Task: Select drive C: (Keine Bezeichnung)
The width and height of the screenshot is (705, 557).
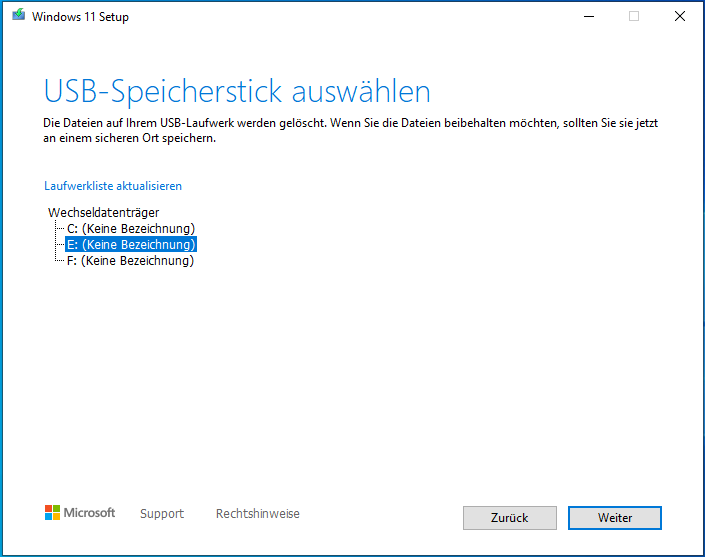Action: click(x=130, y=228)
